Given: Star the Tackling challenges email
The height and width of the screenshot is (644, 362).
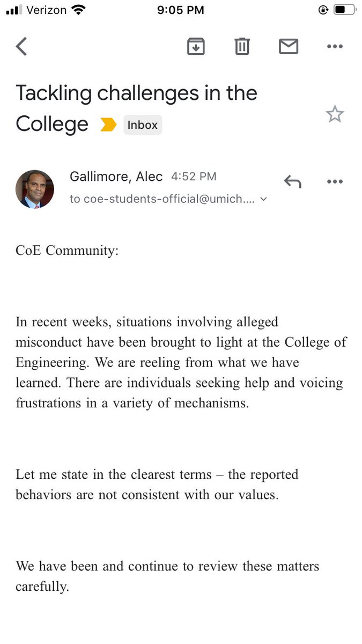Looking at the screenshot, I should [335, 114].
